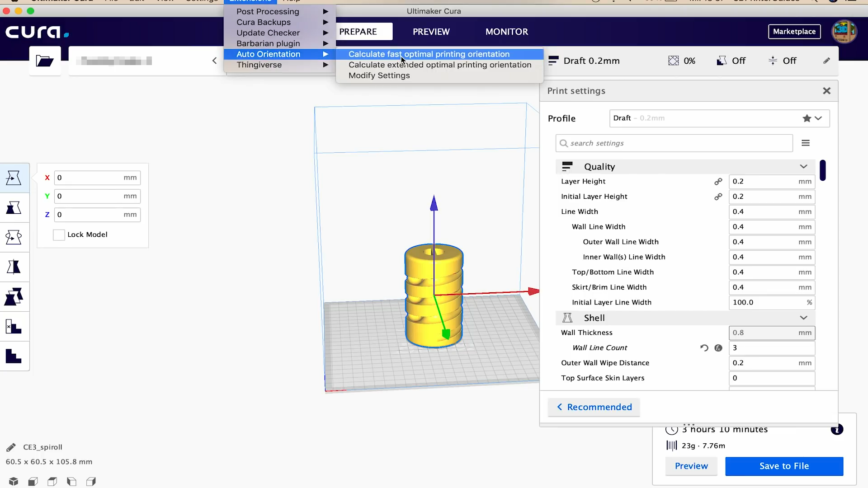868x488 pixels.
Task: Close the Print settings panel
Action: click(x=826, y=91)
